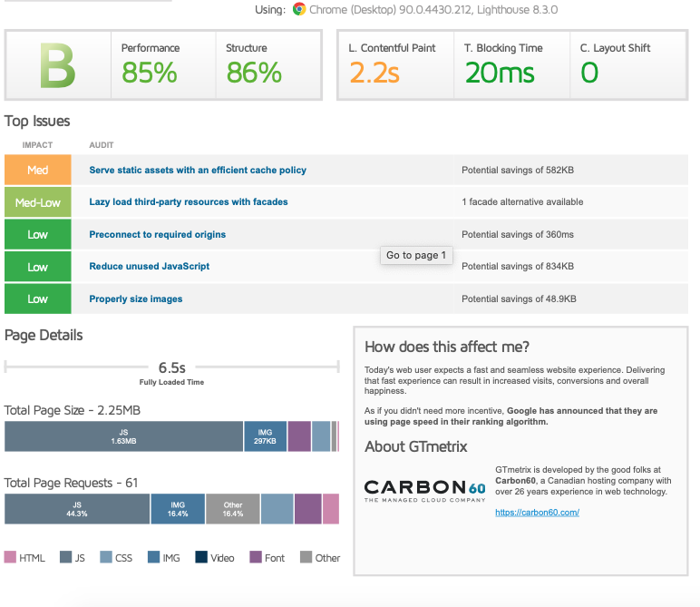The width and height of the screenshot is (700, 607).
Task: Click the 'Total Page Requests - 61' heading
Action: click(71, 483)
